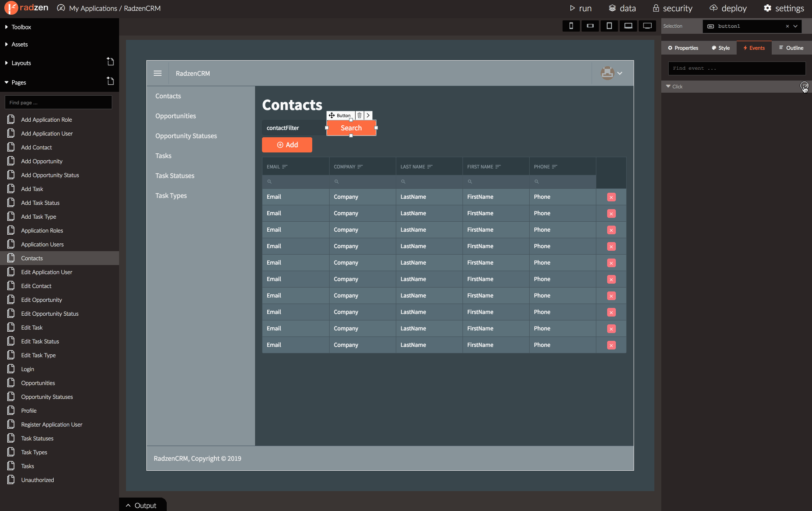
Task: Select the phone portrait device preview icon
Action: [x=571, y=26]
